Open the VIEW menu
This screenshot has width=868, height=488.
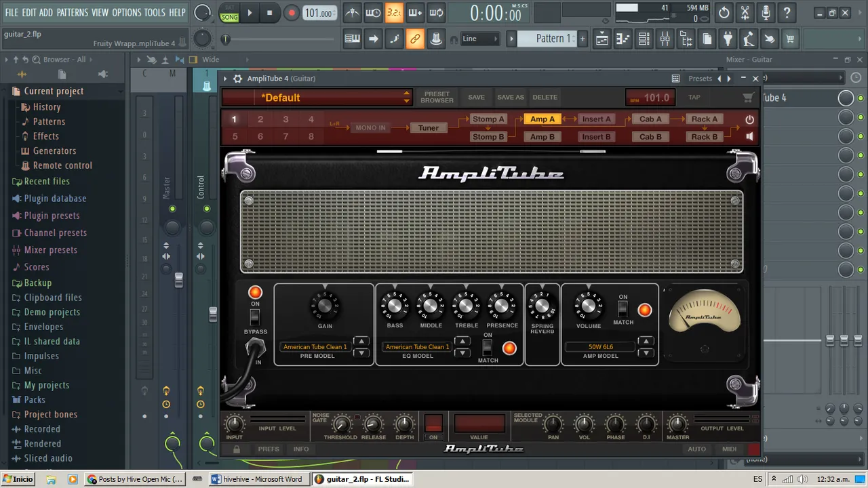click(x=100, y=13)
